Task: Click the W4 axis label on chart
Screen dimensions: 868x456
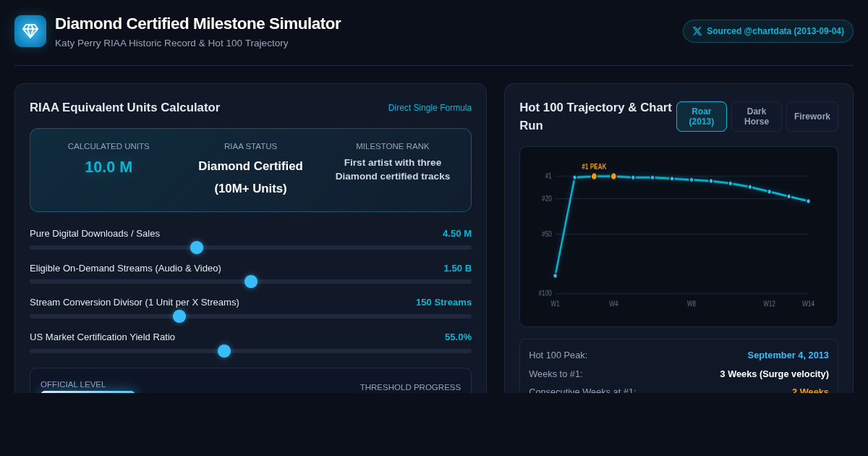Action: point(613,304)
